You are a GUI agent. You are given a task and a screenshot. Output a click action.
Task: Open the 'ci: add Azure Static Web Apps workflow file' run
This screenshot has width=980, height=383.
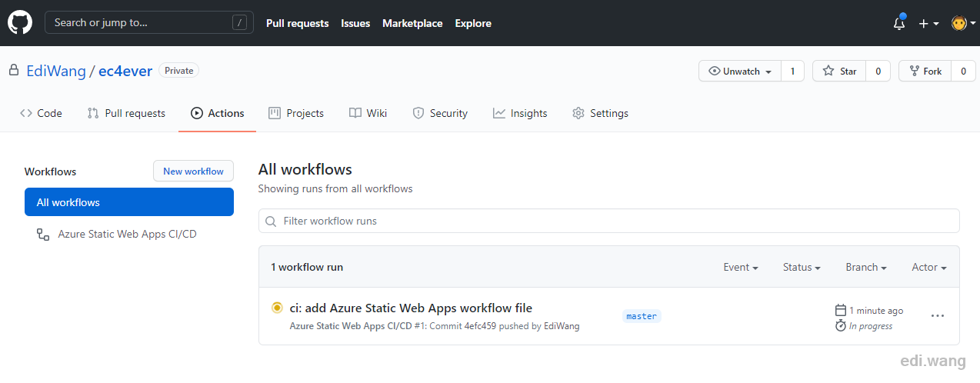point(411,308)
